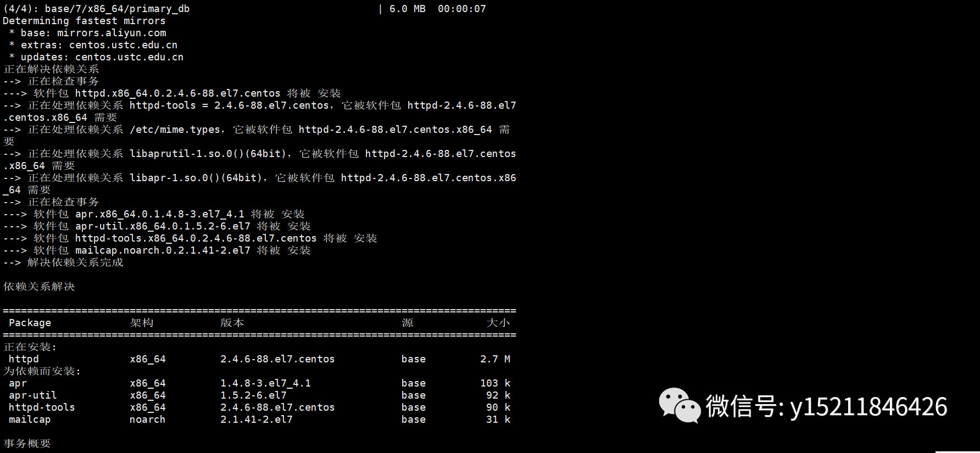The height and width of the screenshot is (453, 980).
Task: Click the "httpd" name in the table
Action: [x=24, y=359]
